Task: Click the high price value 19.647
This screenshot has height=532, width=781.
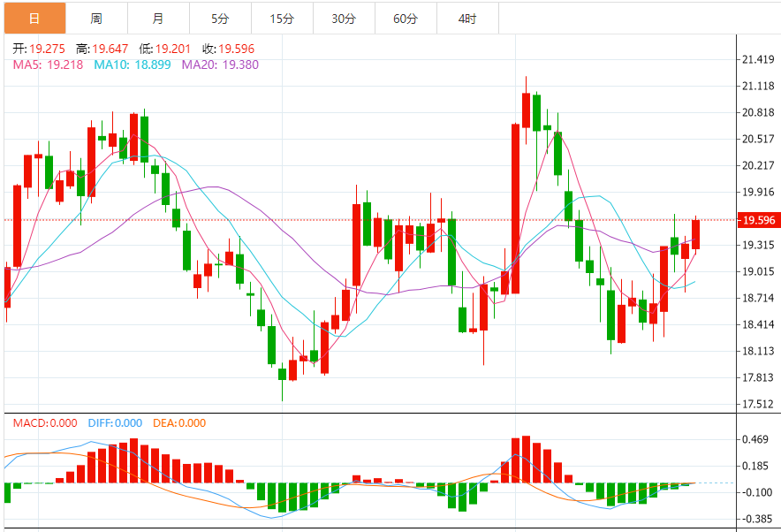Action: click(x=110, y=49)
